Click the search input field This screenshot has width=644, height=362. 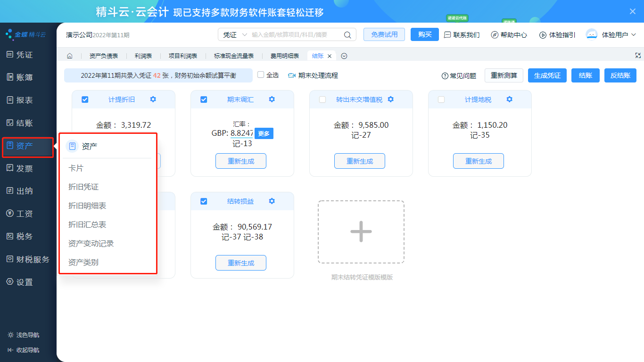pos(295,35)
